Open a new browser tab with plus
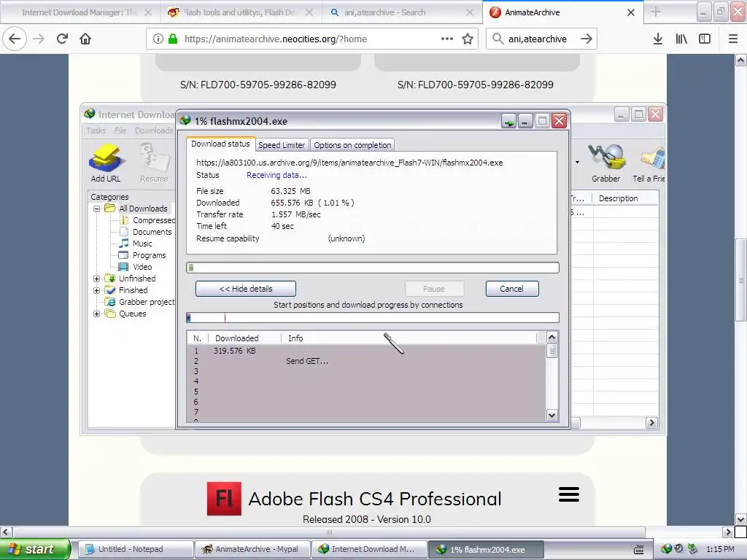The width and height of the screenshot is (747, 560). [x=656, y=12]
